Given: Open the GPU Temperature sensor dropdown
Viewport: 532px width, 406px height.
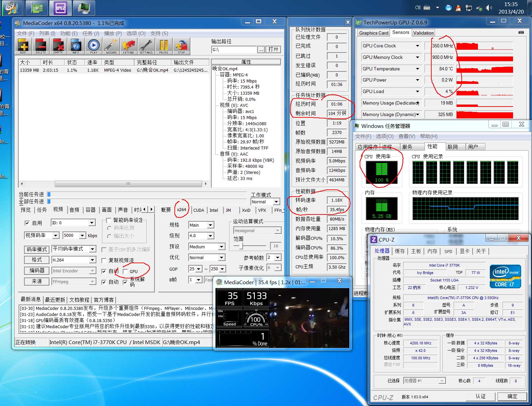Looking at the screenshot, I should 418,69.
